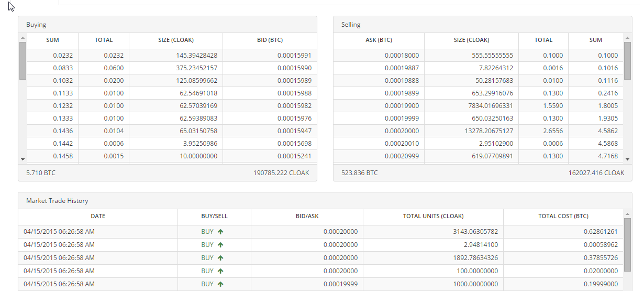This screenshot has height=291, width=644.
Task: Click the SIZE (CLOAK) header in Buying table
Action: (176, 40)
